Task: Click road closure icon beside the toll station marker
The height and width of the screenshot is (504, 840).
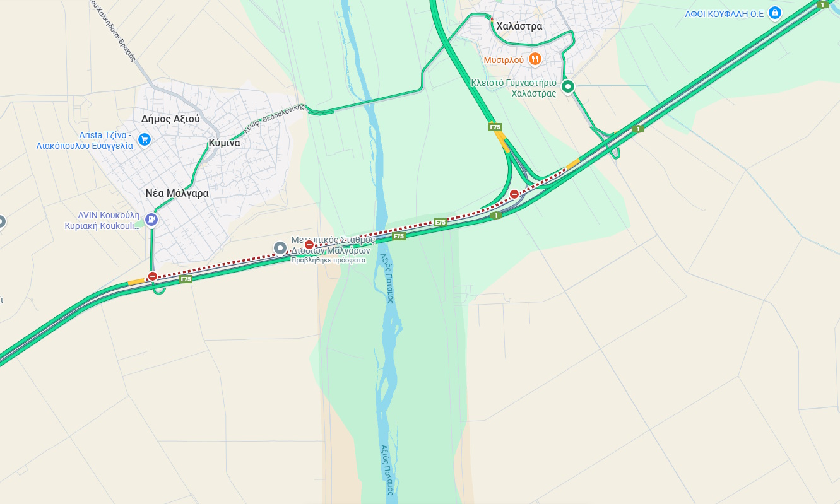Action: click(x=309, y=245)
